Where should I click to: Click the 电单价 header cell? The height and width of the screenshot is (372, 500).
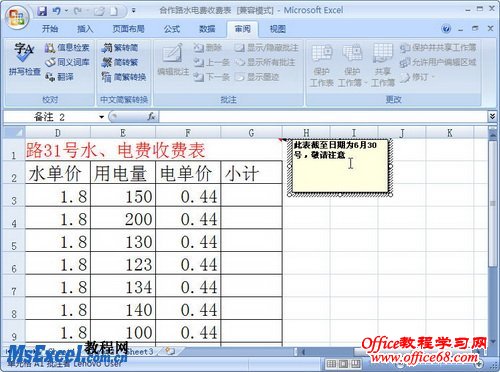click(188, 173)
